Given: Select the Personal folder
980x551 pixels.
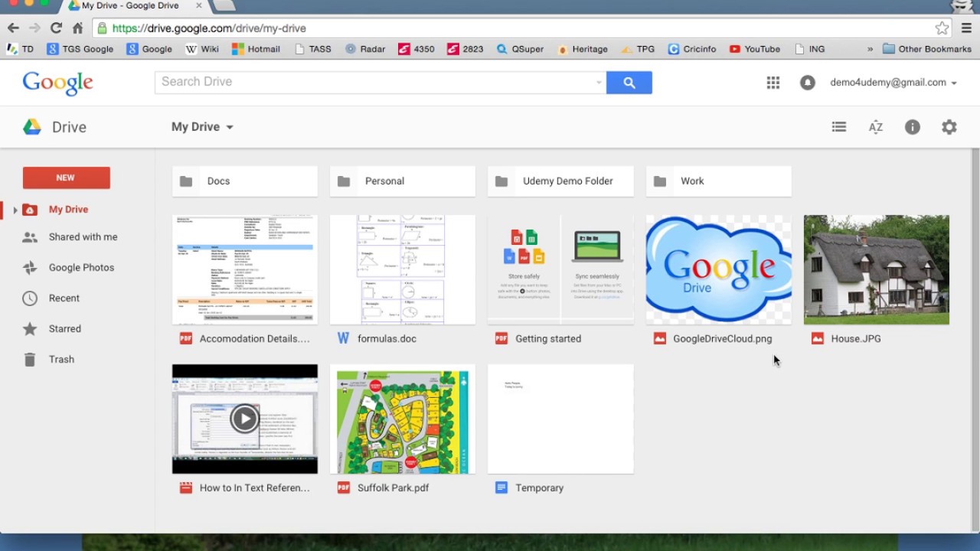Looking at the screenshot, I should pyautogui.click(x=403, y=181).
